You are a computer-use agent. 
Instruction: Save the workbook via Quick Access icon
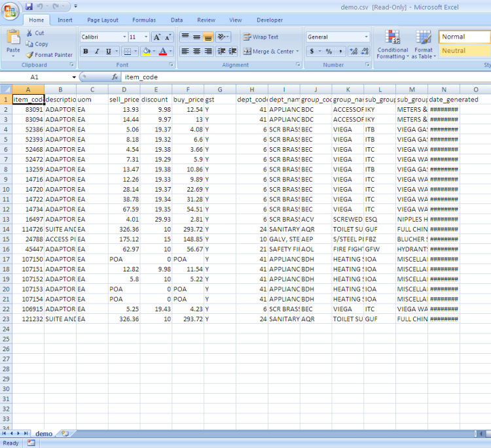point(29,7)
